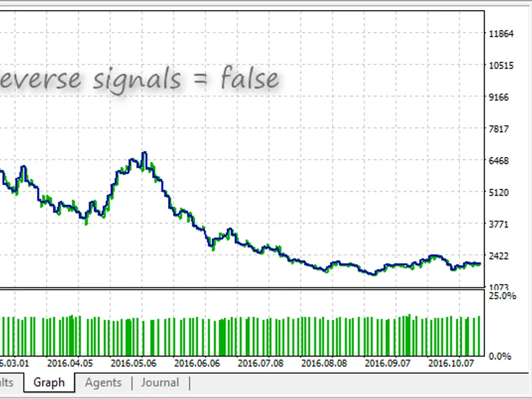Click the 2016.09.07 date label
Image resolution: width=532 pixels, height=399 pixels.
pos(388,363)
